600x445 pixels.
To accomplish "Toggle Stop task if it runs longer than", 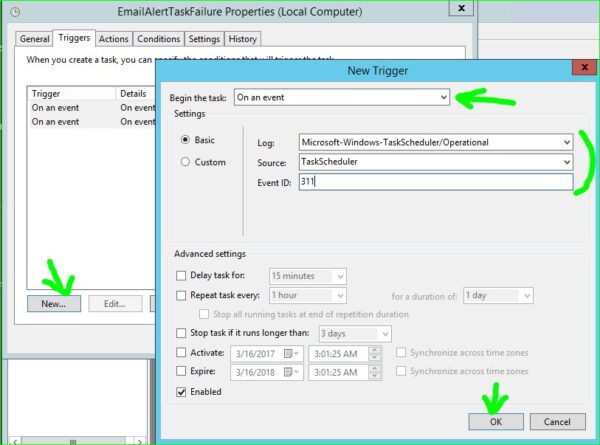I will coord(181,333).
